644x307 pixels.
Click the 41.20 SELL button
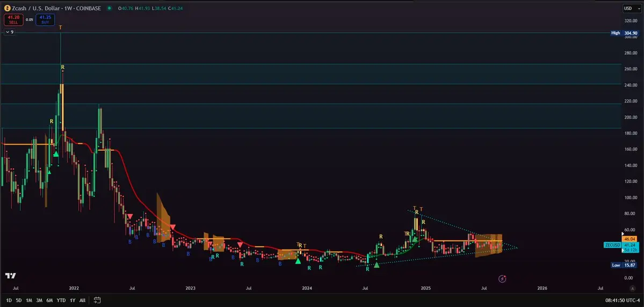pos(13,19)
